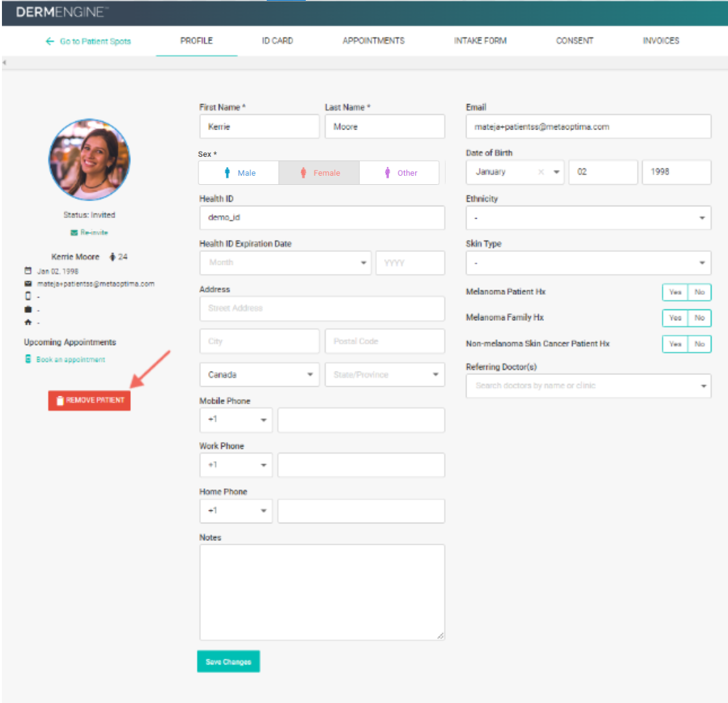Click the trash icon on Remove Patient
The image size is (728, 703).
pyautogui.click(x=60, y=400)
